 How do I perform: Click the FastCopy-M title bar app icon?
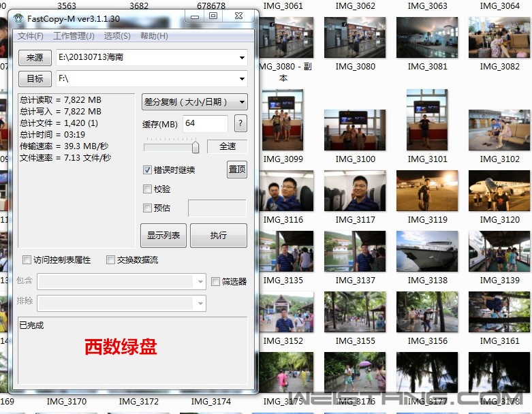point(19,18)
